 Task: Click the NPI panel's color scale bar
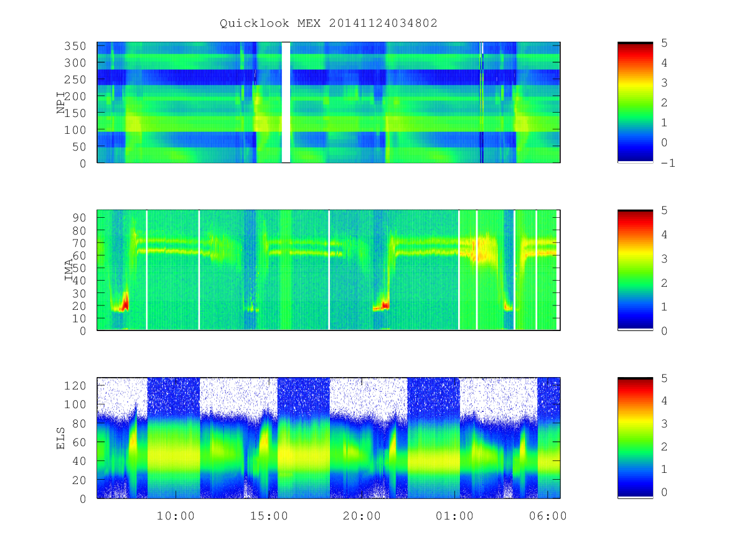point(635,103)
